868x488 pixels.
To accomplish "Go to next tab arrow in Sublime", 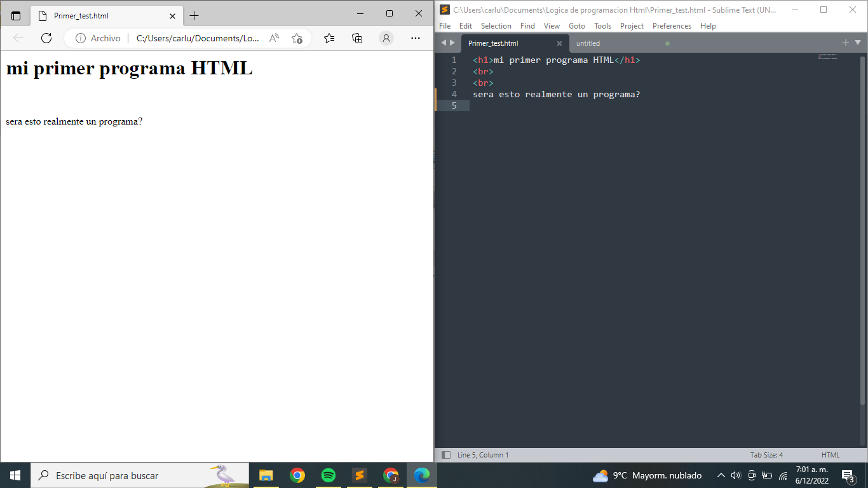I will coord(452,43).
